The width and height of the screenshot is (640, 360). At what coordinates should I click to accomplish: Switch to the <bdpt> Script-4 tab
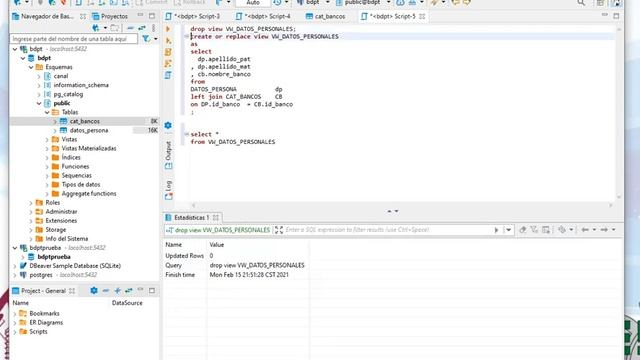pyautogui.click(x=264, y=16)
